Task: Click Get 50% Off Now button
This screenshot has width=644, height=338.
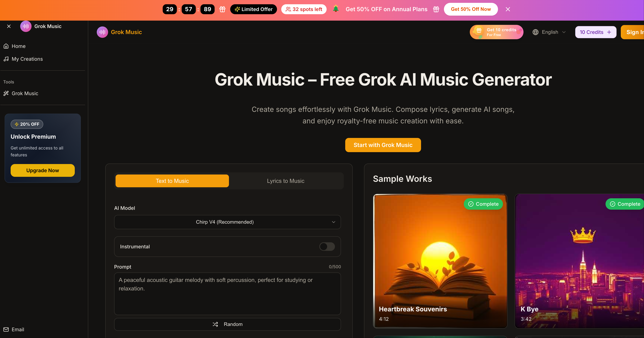Action: coord(471,9)
